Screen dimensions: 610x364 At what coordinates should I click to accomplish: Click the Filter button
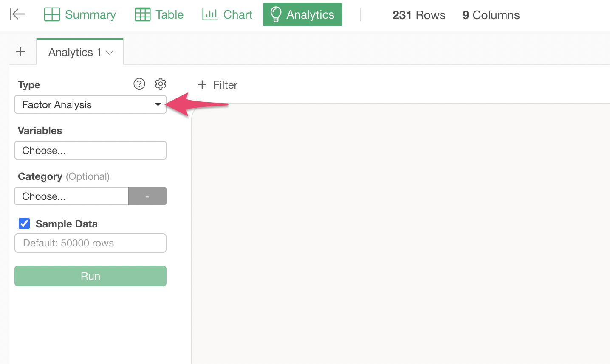pyautogui.click(x=217, y=85)
